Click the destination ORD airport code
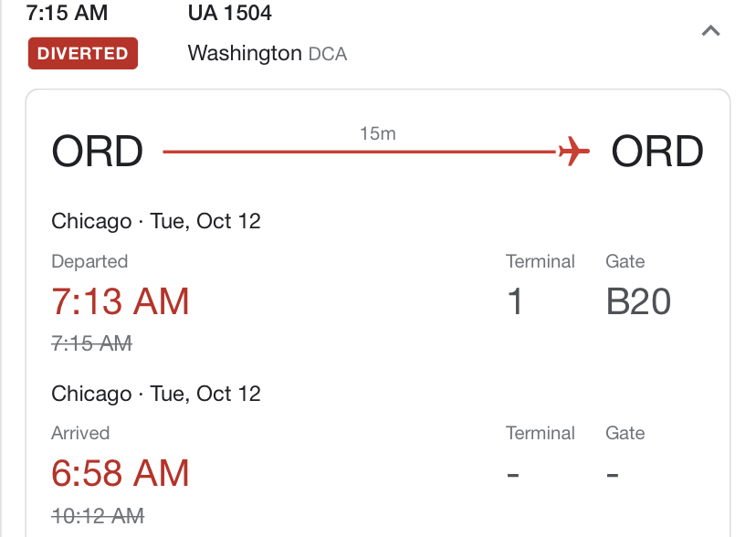 [657, 152]
